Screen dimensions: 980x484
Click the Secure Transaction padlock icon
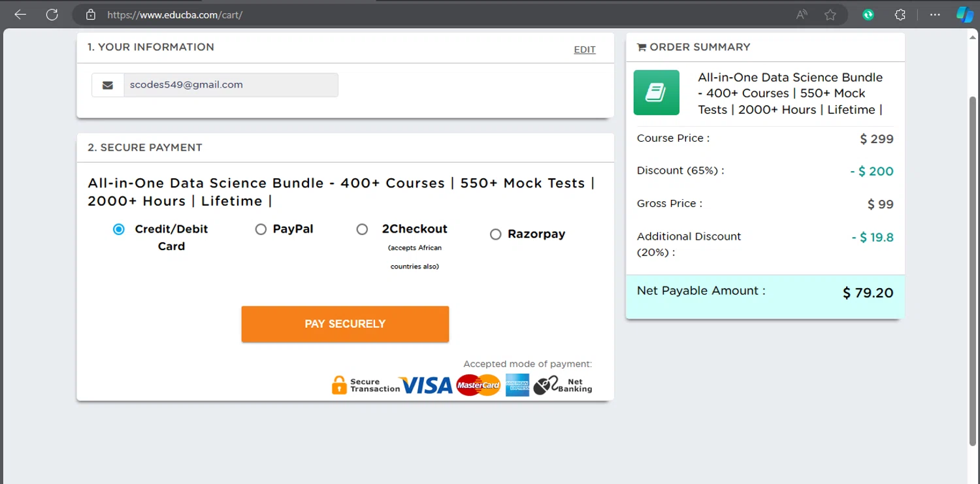click(339, 385)
